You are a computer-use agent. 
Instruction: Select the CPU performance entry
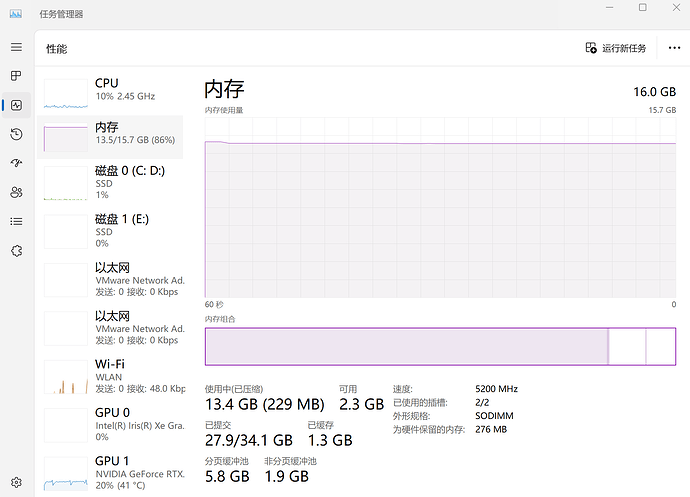coord(110,91)
